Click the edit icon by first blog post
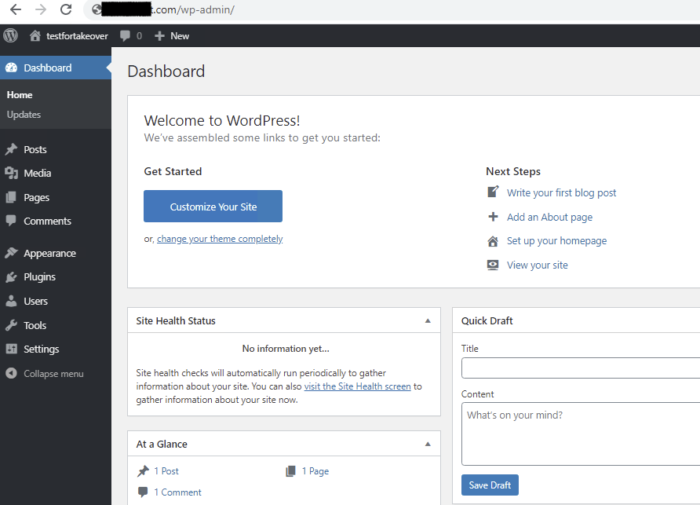 [493, 192]
